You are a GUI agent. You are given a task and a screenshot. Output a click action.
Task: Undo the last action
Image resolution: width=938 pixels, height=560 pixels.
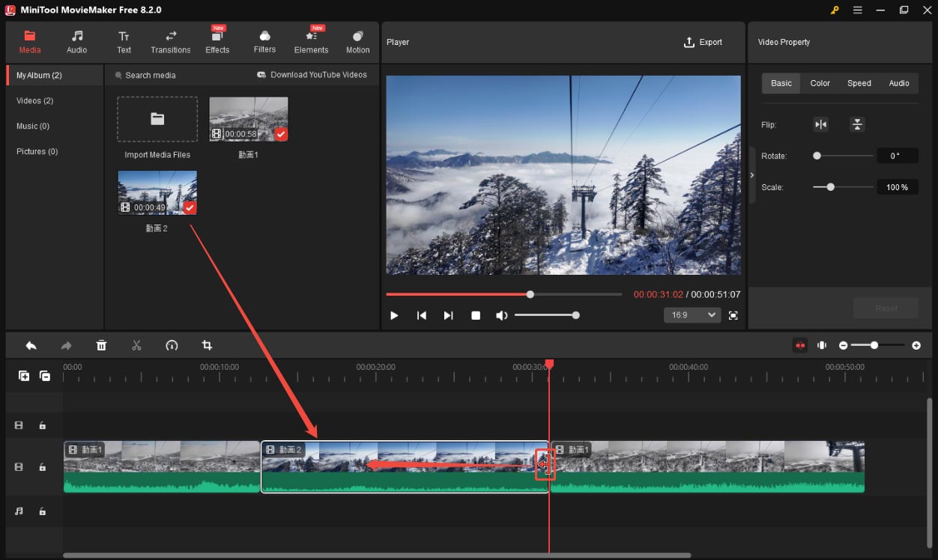click(x=31, y=345)
